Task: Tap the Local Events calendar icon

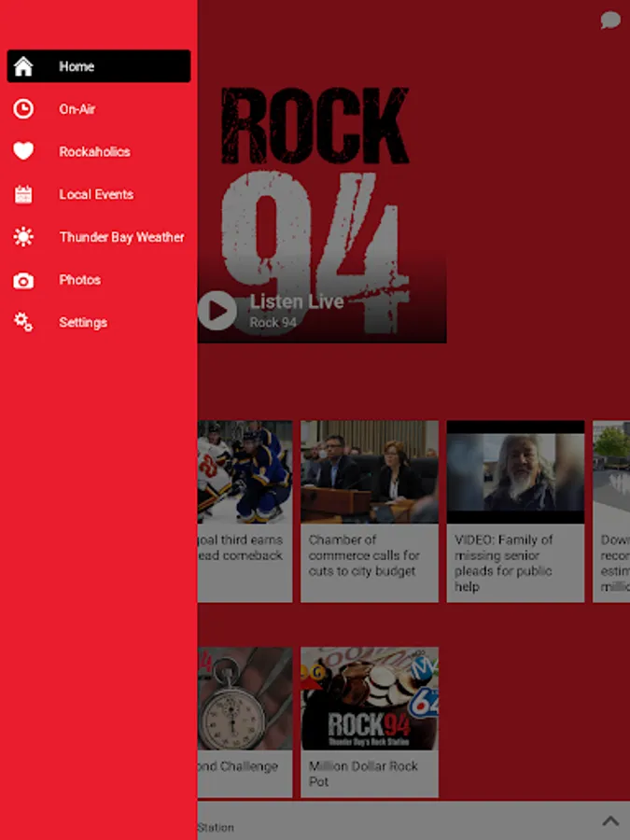Action: click(23, 194)
